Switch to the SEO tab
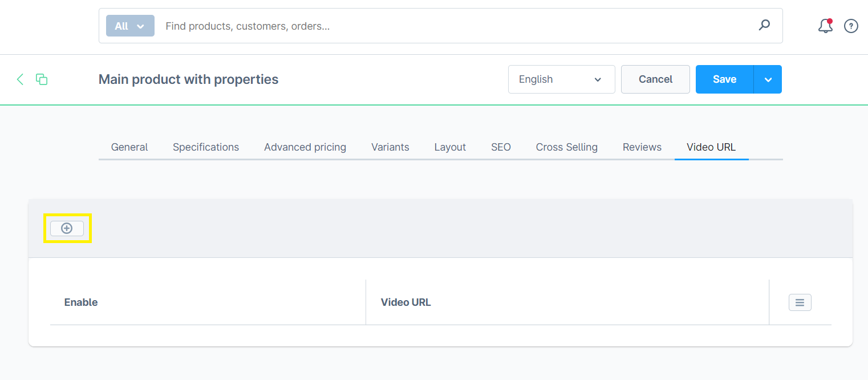The image size is (868, 380). [x=500, y=147]
